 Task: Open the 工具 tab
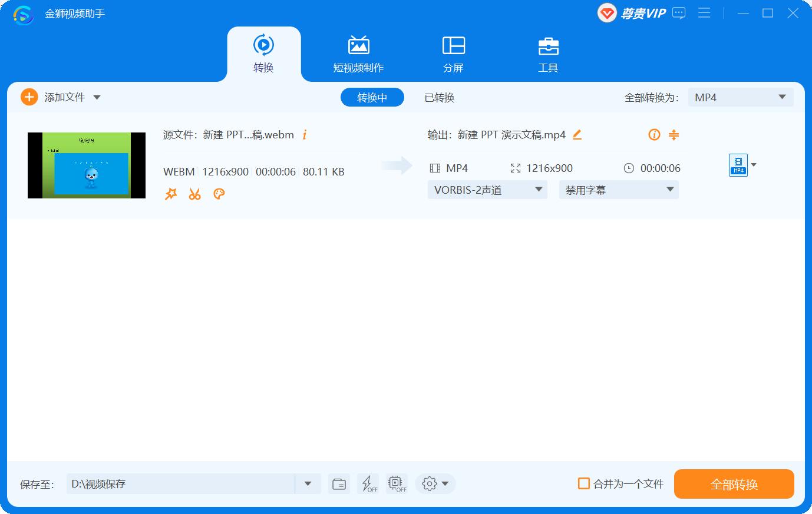548,53
